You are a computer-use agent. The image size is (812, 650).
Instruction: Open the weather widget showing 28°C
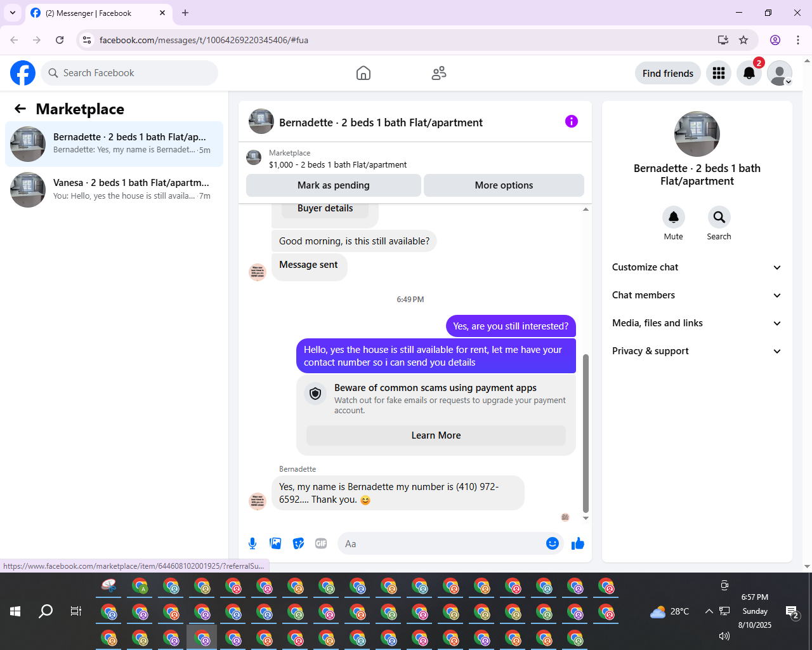point(670,611)
